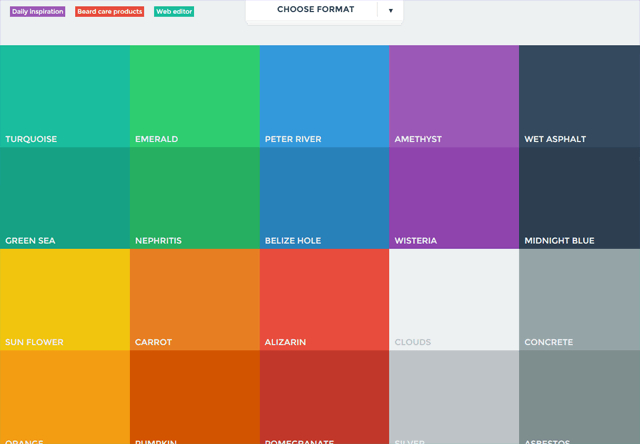Pick the Sun Flower yellow swatch
The width and height of the screenshot is (640, 444).
(x=65, y=300)
